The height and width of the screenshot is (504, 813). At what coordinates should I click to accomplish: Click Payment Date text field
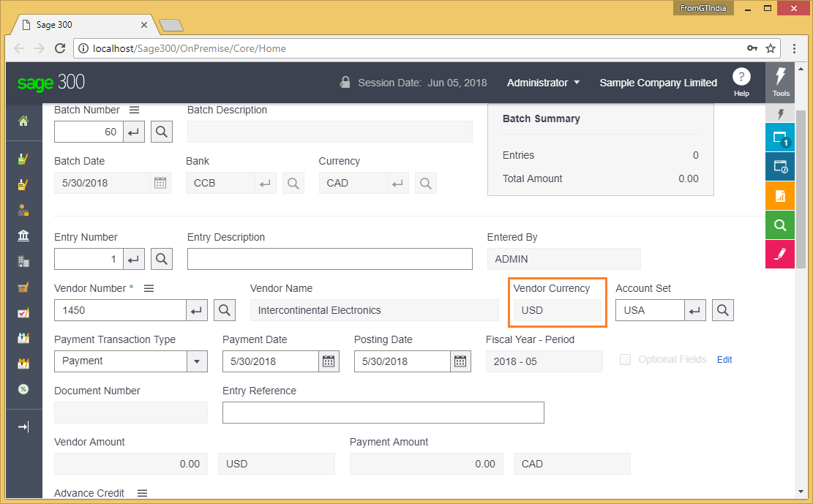(x=271, y=361)
